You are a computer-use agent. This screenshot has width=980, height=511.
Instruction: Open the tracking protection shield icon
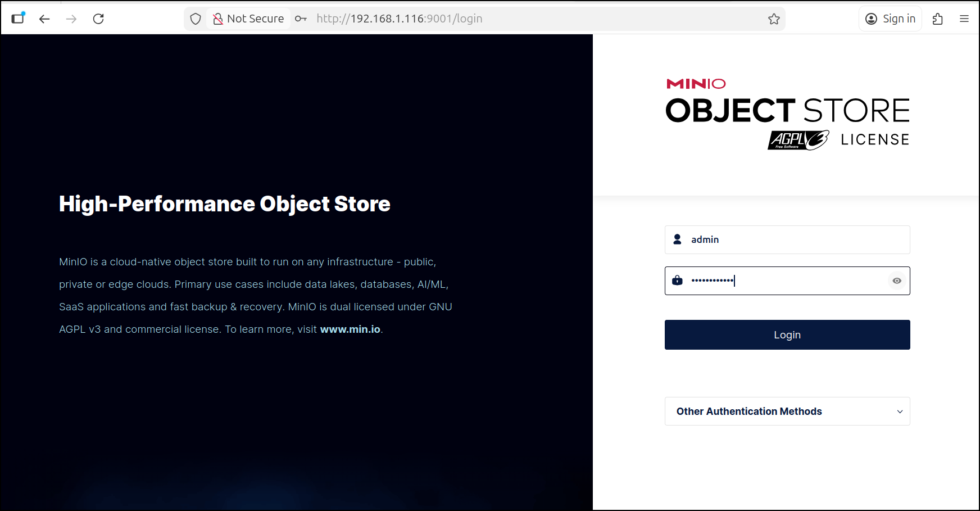[x=196, y=19]
